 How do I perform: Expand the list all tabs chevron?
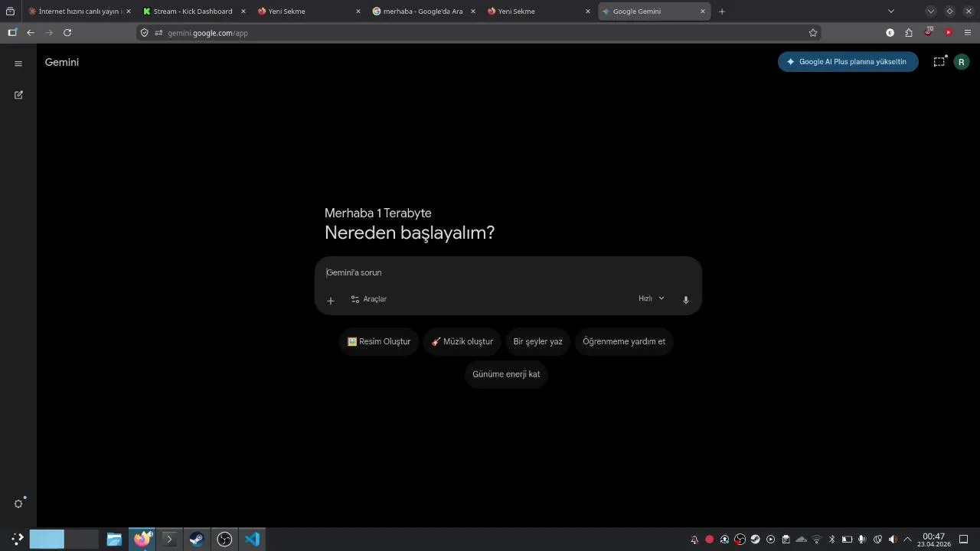[x=890, y=11]
